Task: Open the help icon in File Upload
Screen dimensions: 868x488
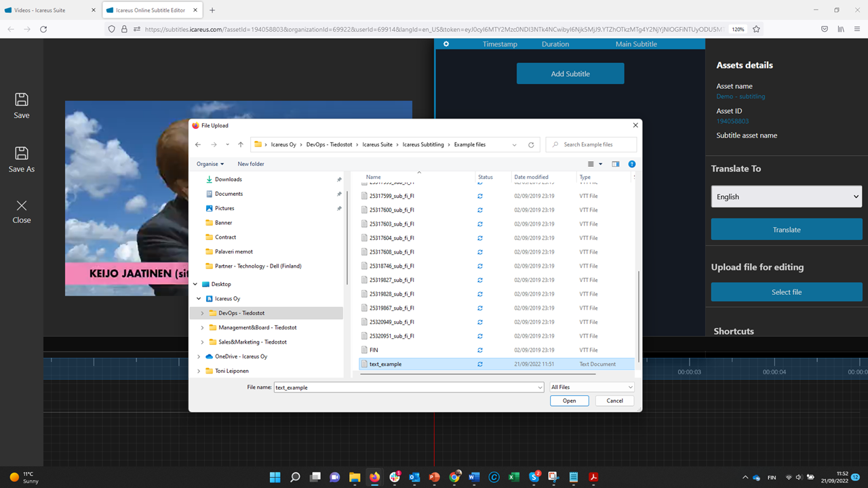Action: click(x=631, y=164)
